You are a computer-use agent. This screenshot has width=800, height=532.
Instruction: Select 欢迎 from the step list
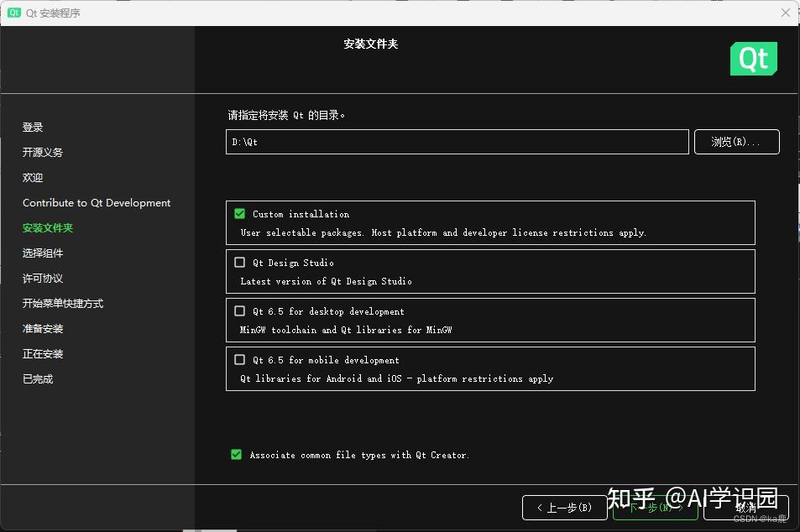point(32,177)
